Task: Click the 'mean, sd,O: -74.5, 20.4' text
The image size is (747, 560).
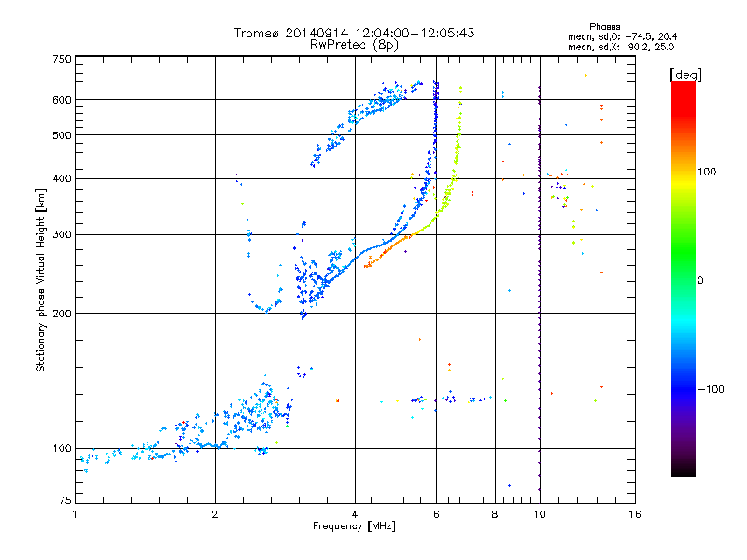Action: click(x=622, y=36)
